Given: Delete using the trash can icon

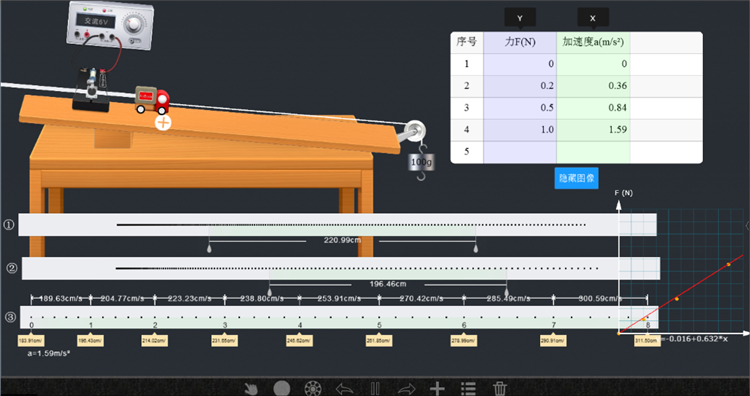Looking at the screenshot, I should [x=499, y=389].
